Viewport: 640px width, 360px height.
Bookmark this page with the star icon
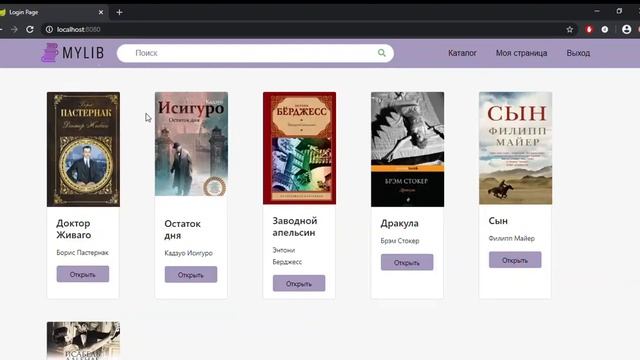(x=570, y=29)
